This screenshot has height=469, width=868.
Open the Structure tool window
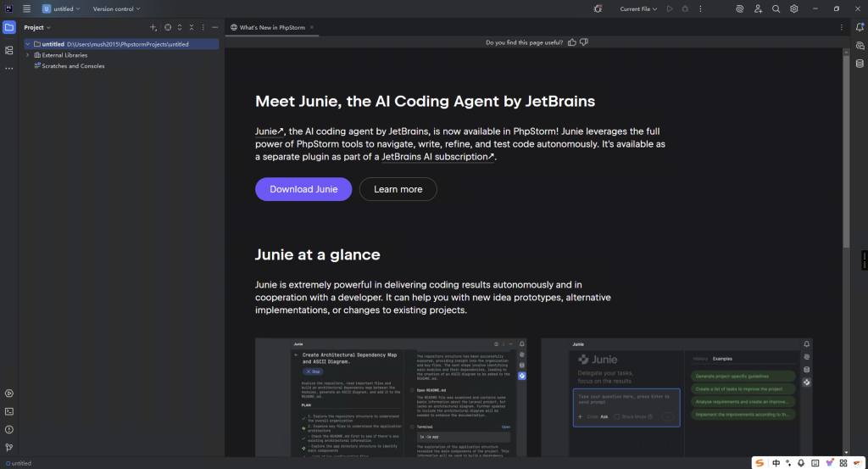tap(8, 50)
